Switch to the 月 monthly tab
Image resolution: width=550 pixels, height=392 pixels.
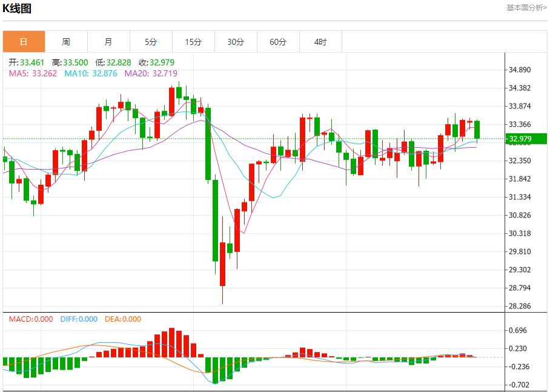(108, 42)
